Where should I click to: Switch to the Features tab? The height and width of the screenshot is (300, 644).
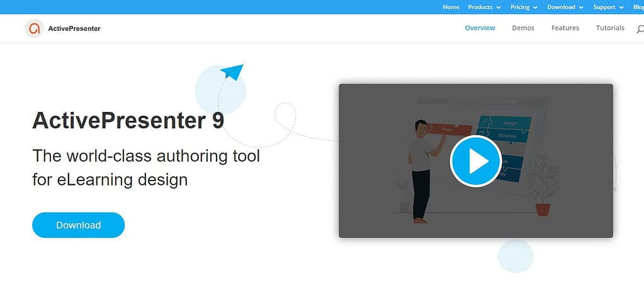tap(565, 28)
